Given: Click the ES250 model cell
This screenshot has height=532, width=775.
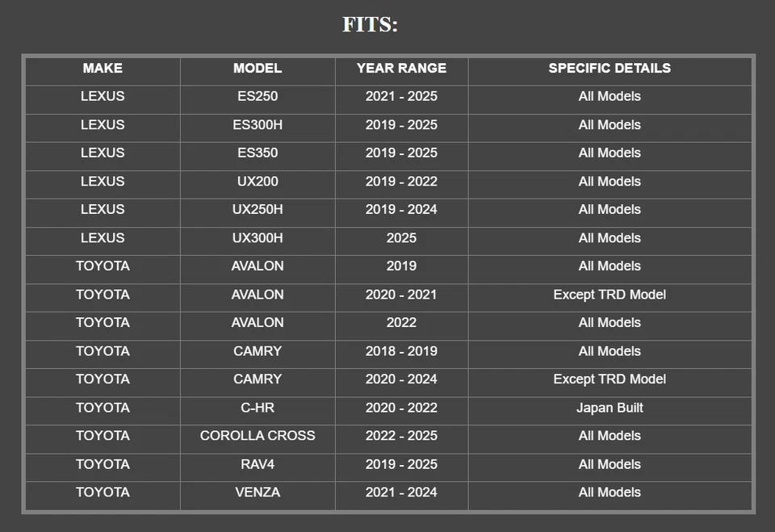Looking at the screenshot, I should pos(258,96).
